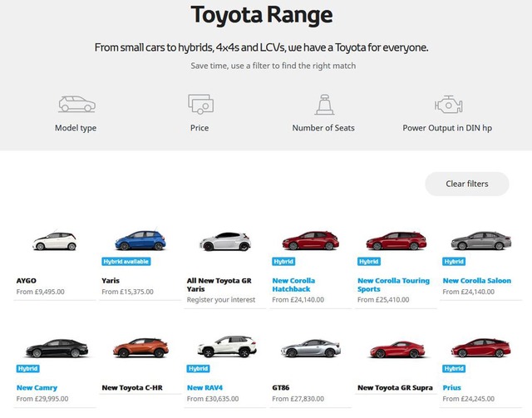The width and height of the screenshot is (532, 418).
Task: Open the New RAV4 link
Action: [x=205, y=387]
